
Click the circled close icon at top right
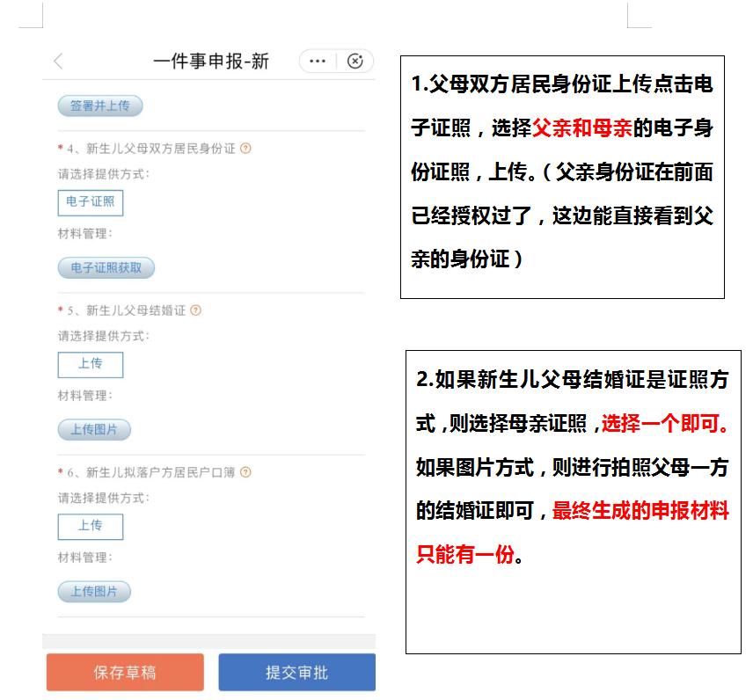point(355,62)
